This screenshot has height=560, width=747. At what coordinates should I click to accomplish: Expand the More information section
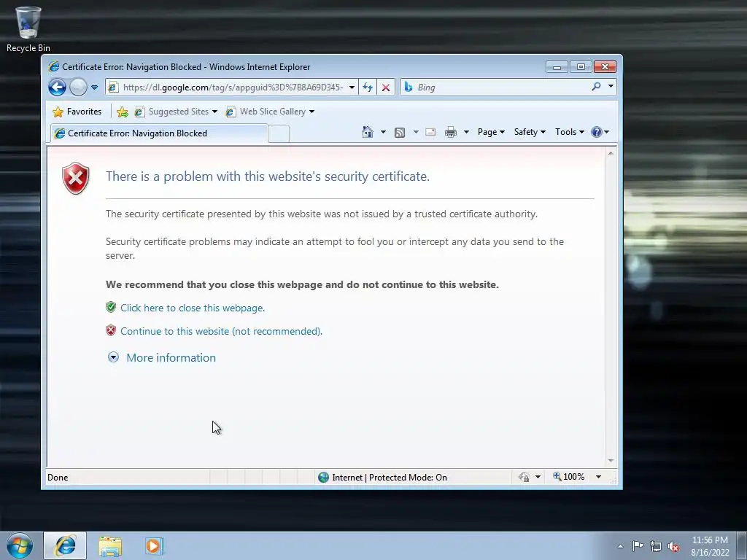tap(162, 357)
